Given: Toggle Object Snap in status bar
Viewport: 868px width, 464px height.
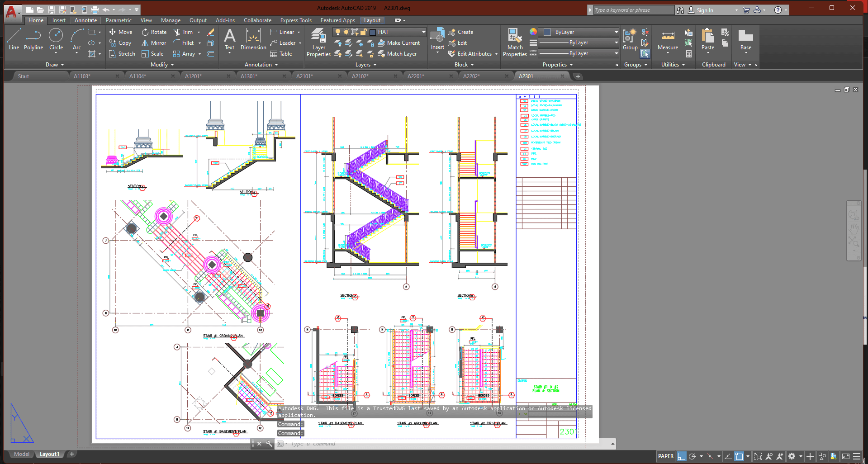Looking at the screenshot, I should pos(739,456).
